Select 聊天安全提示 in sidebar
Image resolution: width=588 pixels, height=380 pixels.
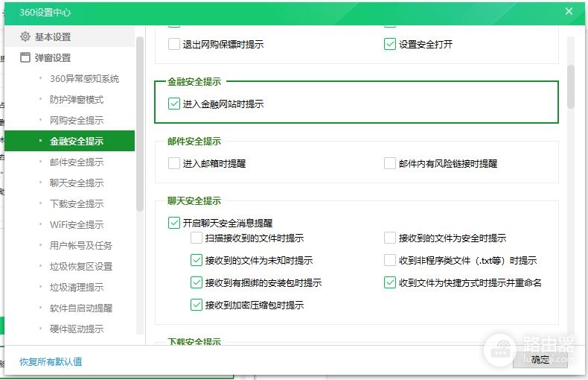point(76,183)
